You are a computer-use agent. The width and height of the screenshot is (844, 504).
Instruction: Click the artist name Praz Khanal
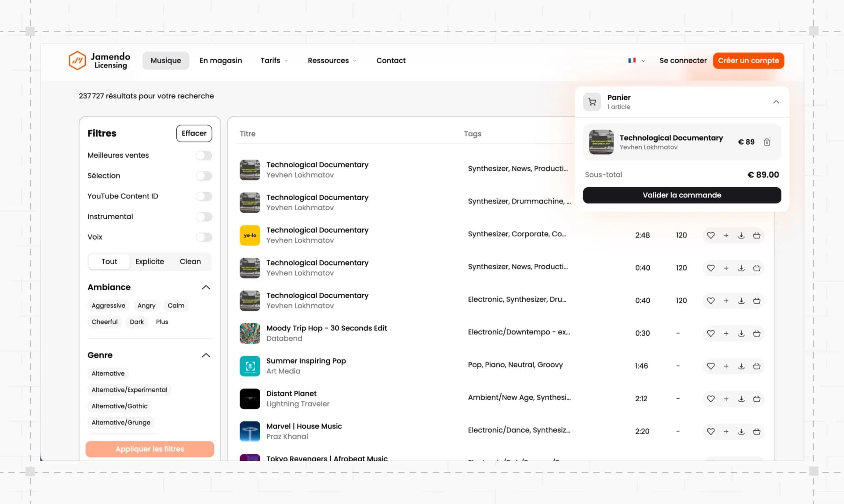pos(287,437)
